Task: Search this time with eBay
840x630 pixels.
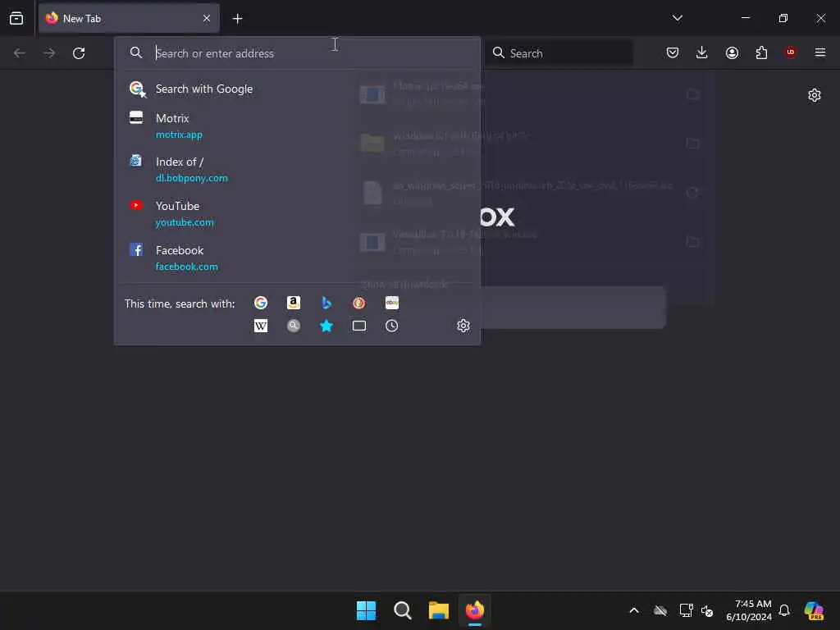Action: coord(391,304)
